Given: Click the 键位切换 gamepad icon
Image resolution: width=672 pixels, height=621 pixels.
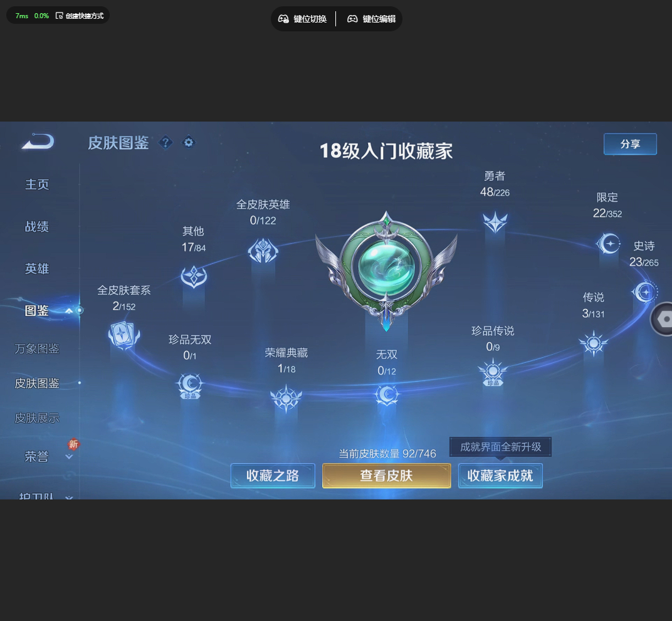Looking at the screenshot, I should click(283, 19).
